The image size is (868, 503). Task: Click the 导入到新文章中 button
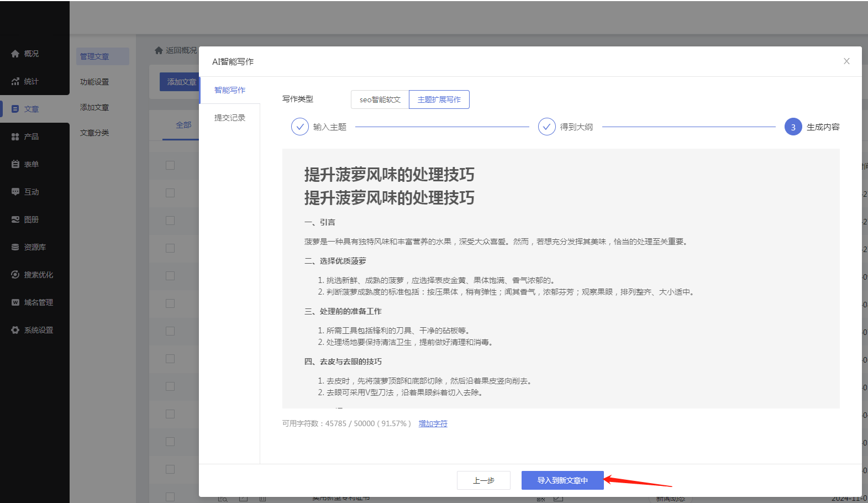[x=562, y=480]
